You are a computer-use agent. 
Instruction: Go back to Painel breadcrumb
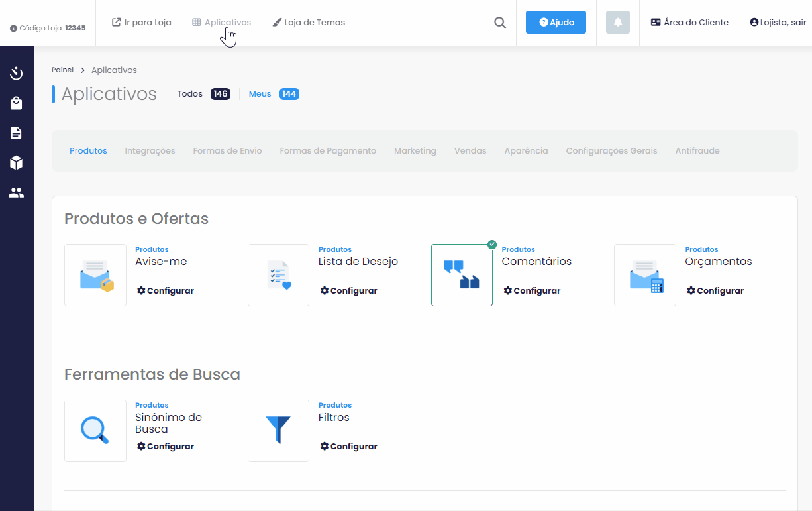(62, 70)
